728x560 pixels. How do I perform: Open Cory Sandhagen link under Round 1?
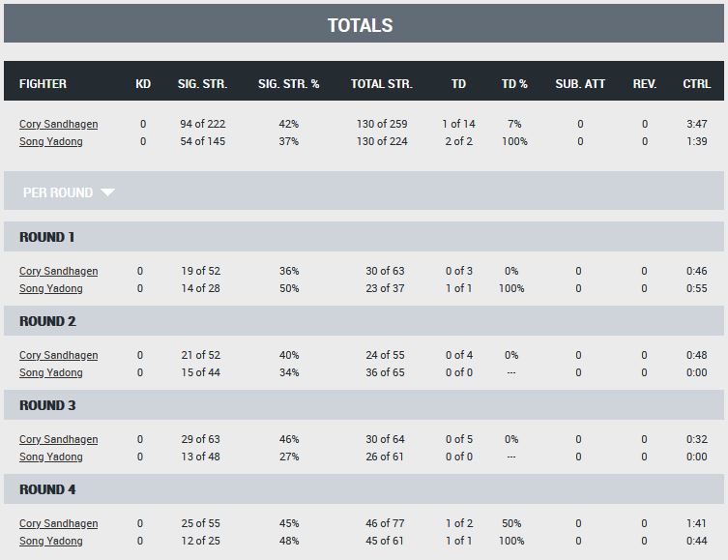[x=59, y=271]
